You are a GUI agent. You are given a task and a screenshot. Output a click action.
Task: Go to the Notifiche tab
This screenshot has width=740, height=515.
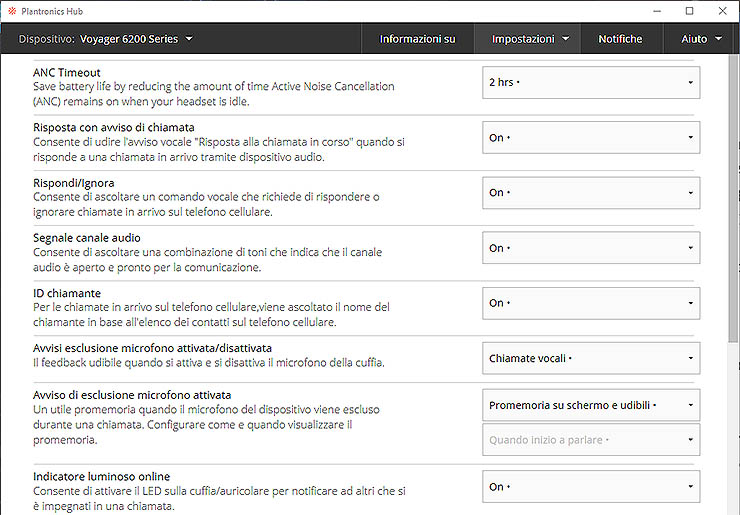point(620,39)
